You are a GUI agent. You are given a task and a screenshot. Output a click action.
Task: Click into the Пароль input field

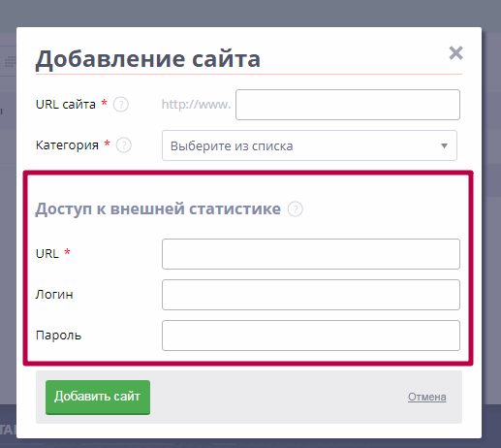point(311,336)
